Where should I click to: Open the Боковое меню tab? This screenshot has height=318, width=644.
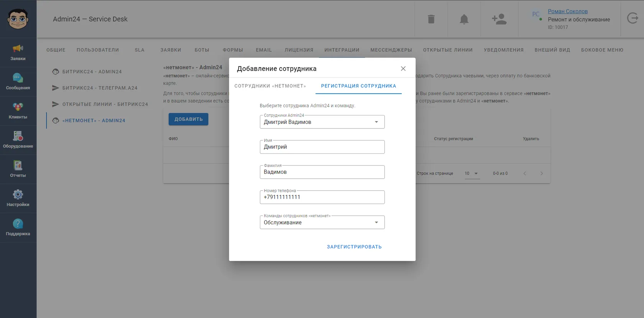pyautogui.click(x=602, y=50)
